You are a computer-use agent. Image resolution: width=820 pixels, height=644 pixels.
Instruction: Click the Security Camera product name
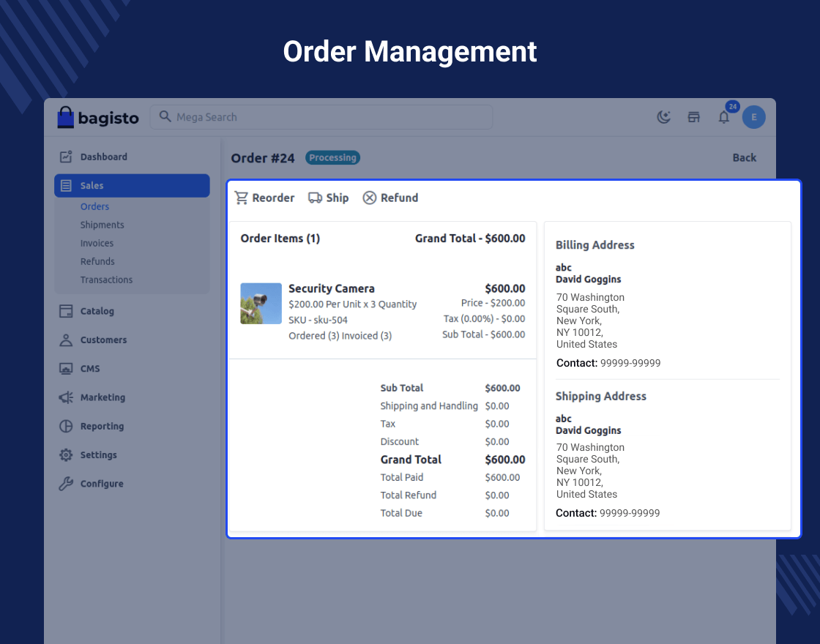(332, 288)
